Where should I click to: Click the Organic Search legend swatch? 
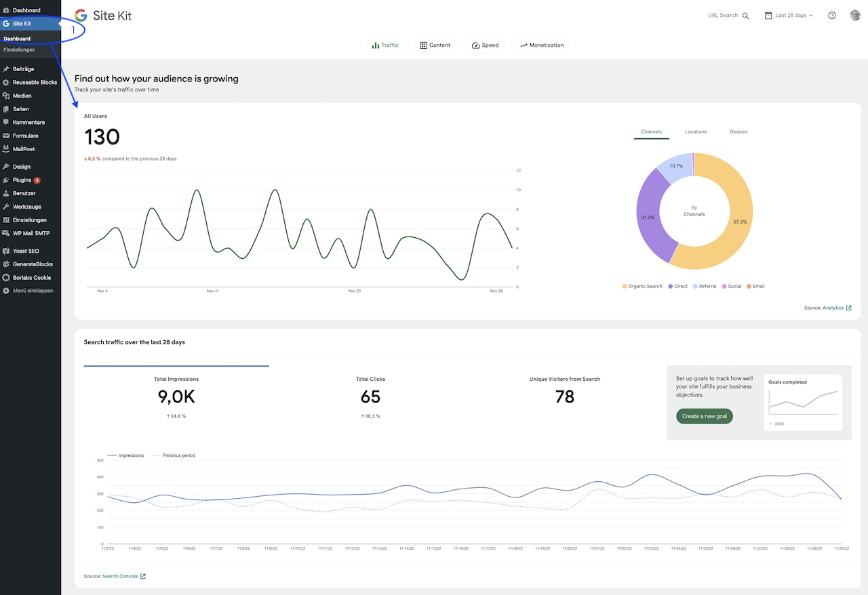[x=625, y=287]
